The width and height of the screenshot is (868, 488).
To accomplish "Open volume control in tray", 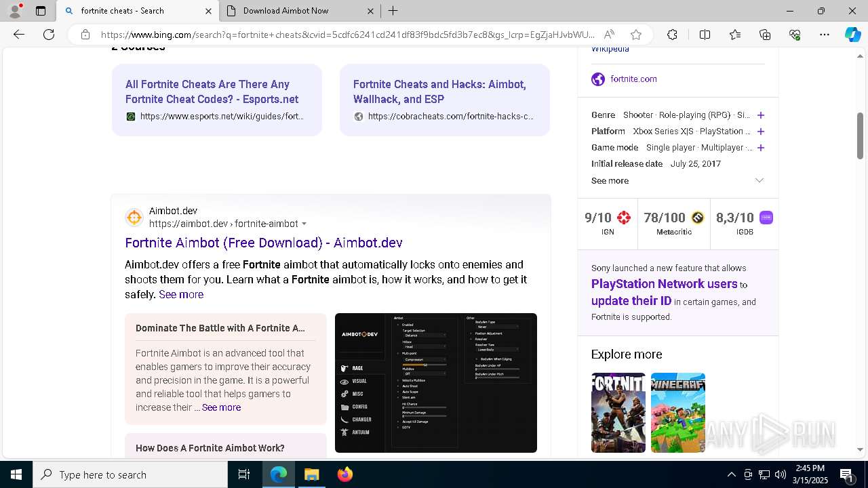I will pyautogui.click(x=781, y=474).
